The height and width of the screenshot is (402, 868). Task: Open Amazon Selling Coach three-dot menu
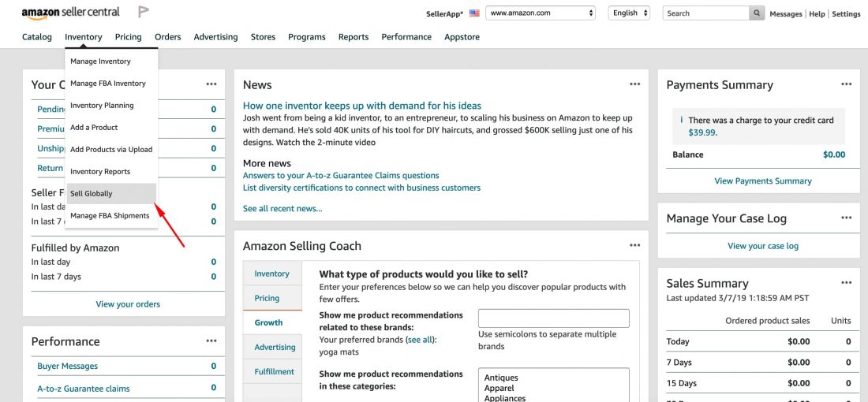click(x=634, y=245)
